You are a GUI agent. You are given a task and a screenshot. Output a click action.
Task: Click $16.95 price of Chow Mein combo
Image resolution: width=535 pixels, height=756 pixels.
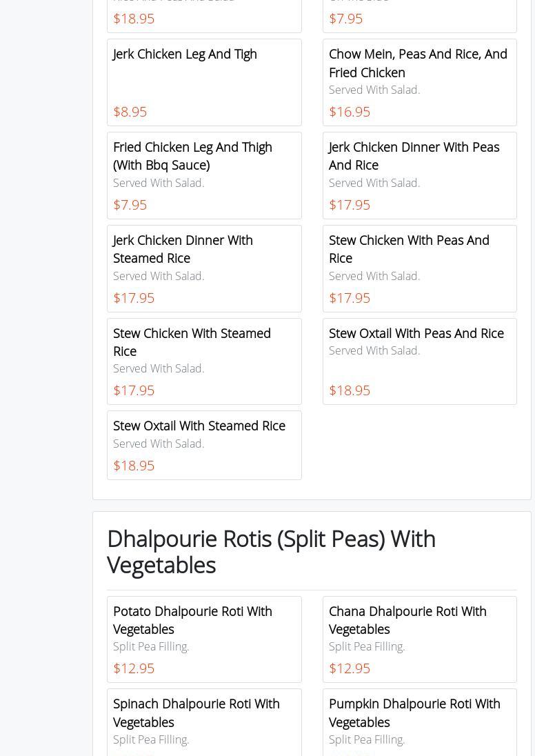350,112
